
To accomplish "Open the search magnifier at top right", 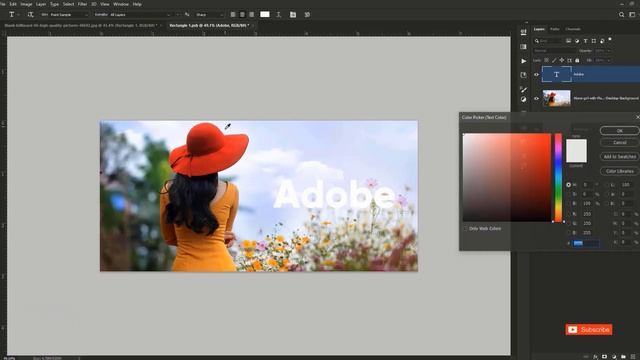I will click(x=621, y=15).
